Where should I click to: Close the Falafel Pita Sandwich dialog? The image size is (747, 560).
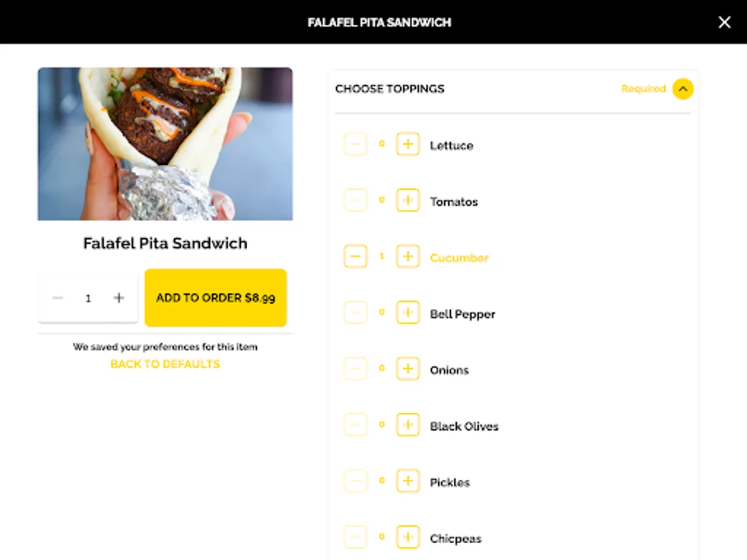point(724,22)
